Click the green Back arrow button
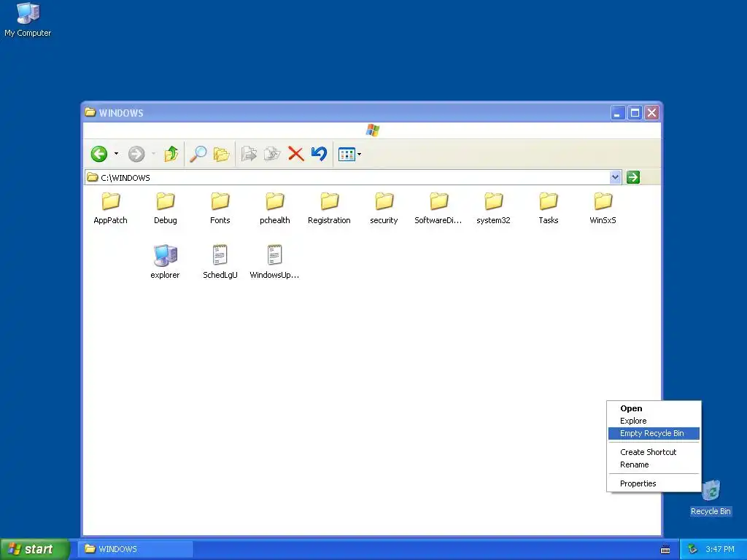 (x=99, y=154)
